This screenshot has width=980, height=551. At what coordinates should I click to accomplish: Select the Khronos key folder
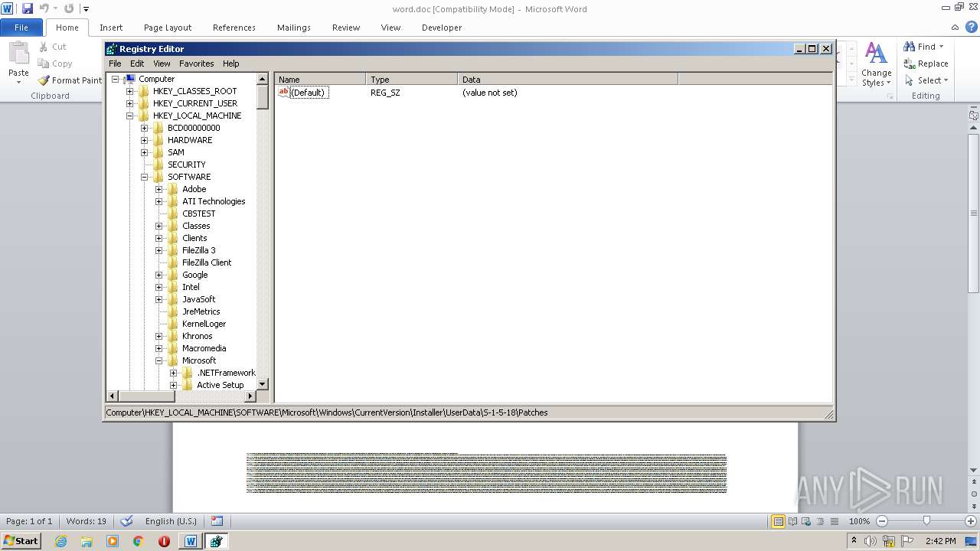[172, 336]
